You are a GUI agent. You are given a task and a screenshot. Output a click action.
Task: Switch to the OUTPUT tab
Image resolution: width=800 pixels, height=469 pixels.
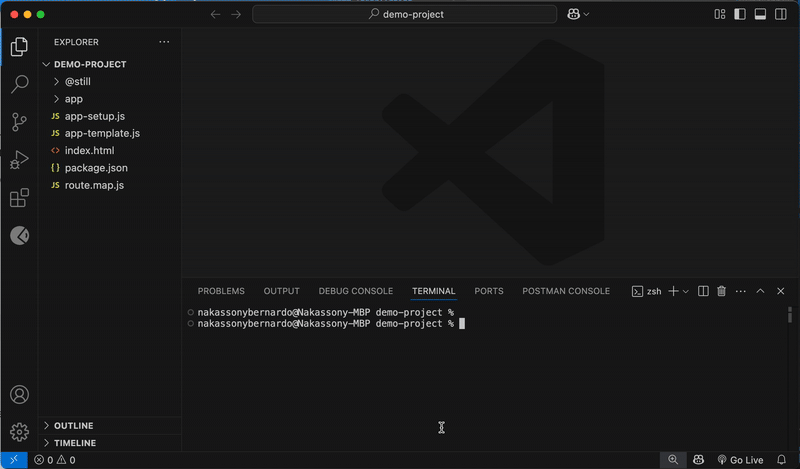point(281,291)
